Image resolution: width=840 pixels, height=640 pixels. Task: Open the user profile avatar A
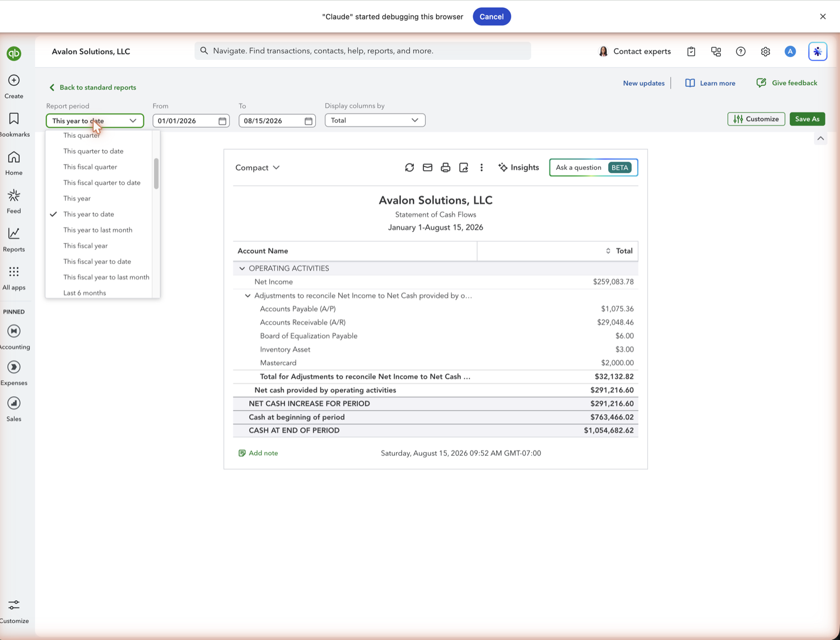pos(790,52)
